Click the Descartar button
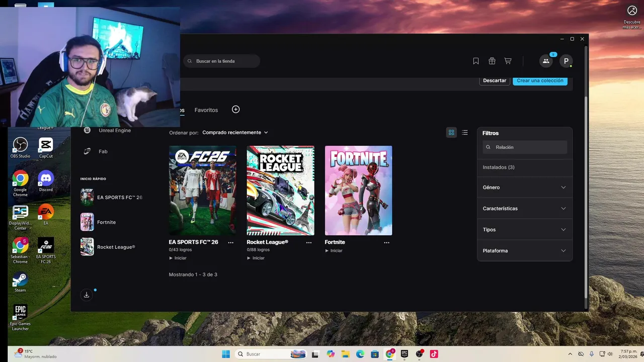 coord(495,80)
